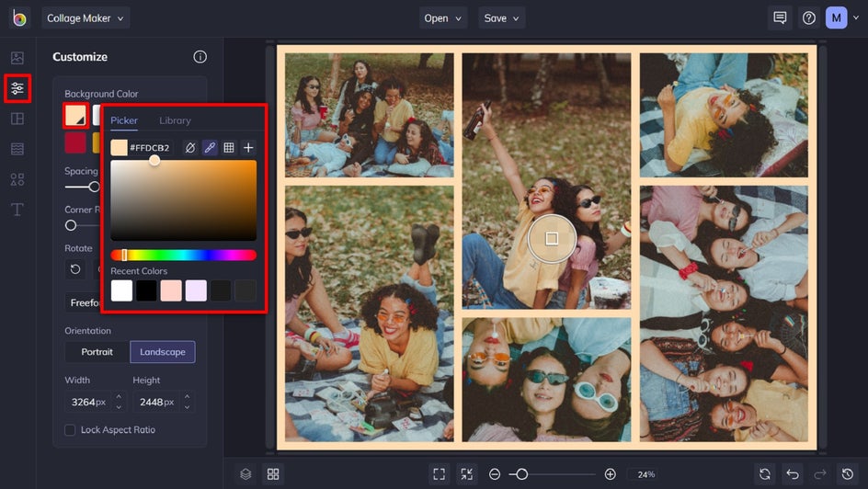
Task: Enable Lock Aspect Ratio checkbox
Action: tap(70, 430)
